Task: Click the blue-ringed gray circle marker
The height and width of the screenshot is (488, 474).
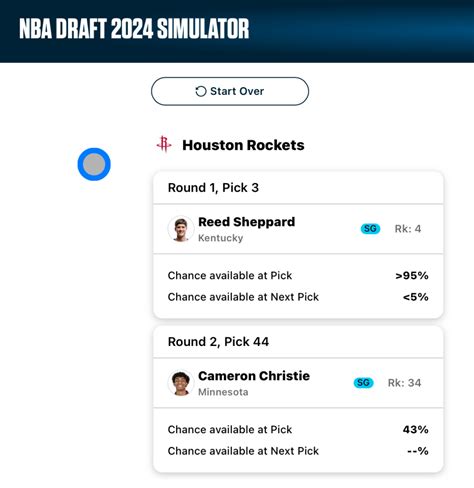Action: point(94,164)
